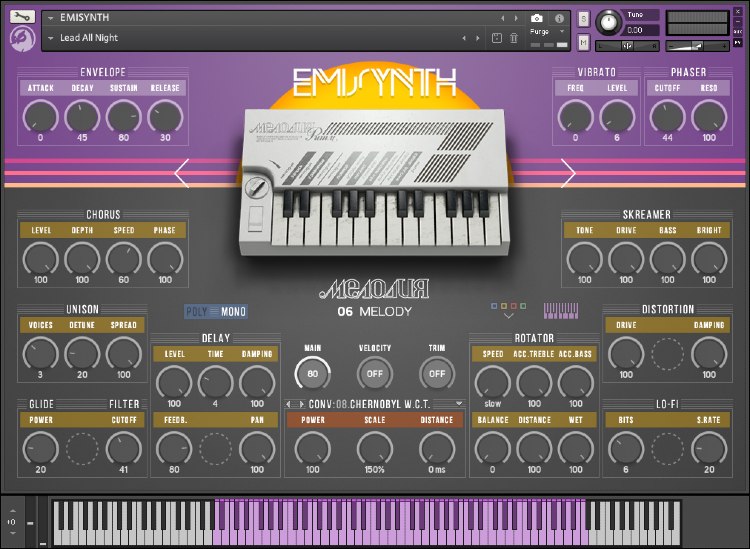Save snapshot with the floppy disk icon
The height and width of the screenshot is (549, 750).
(497, 38)
